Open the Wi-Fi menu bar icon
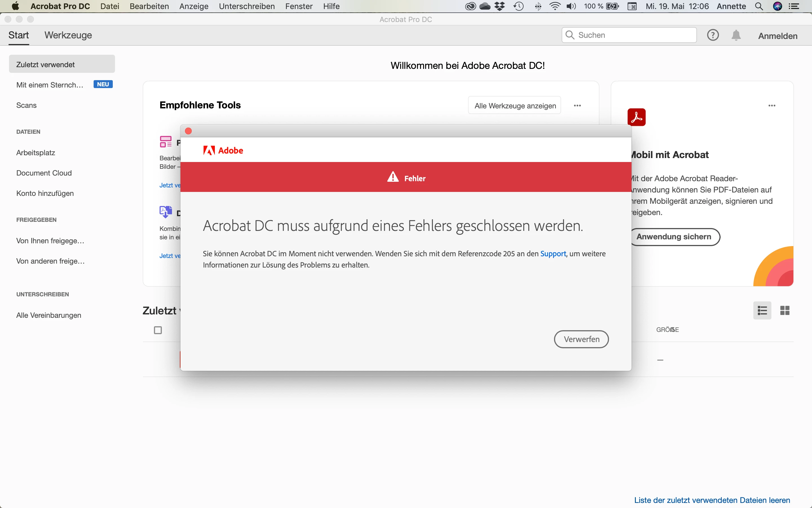This screenshot has width=812, height=508. coord(555,6)
